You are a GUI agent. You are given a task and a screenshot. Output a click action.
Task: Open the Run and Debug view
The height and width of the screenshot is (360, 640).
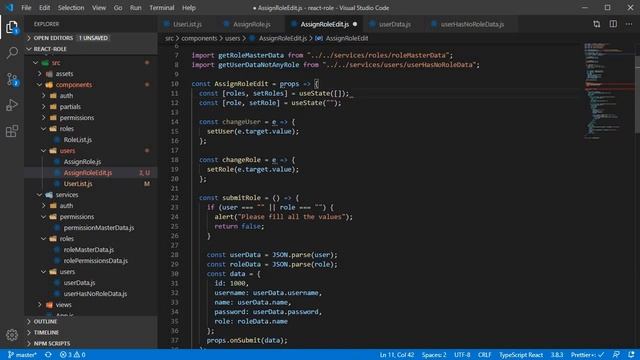12,105
